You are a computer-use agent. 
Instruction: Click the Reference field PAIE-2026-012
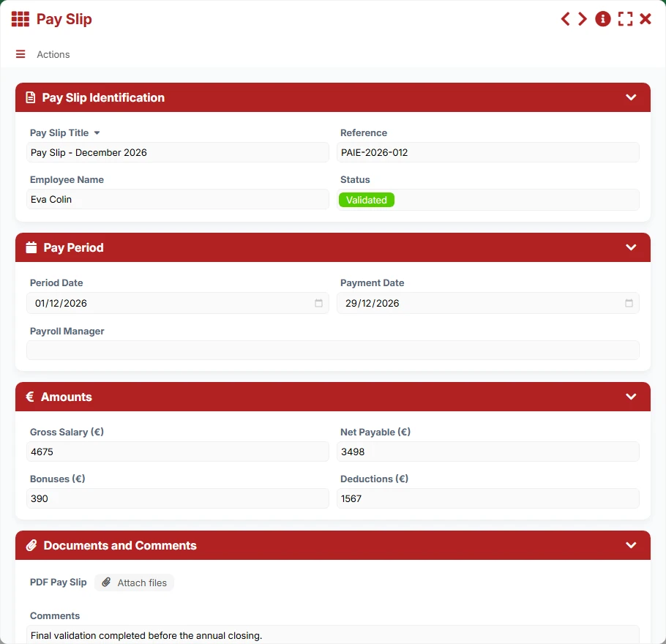[487, 152]
